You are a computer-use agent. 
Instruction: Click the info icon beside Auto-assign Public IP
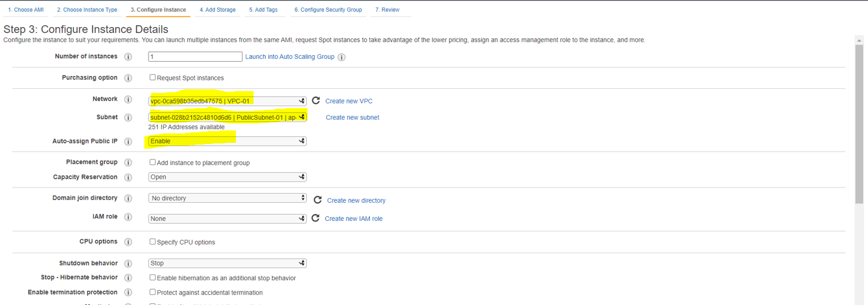point(128,142)
